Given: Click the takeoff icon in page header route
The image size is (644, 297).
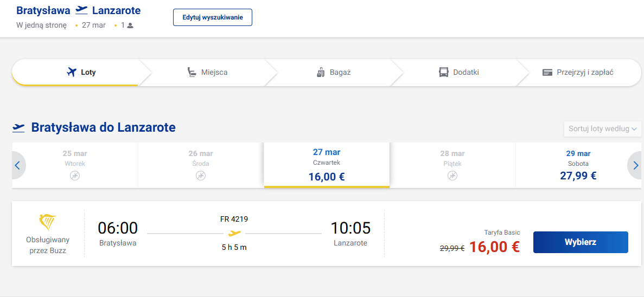Looking at the screenshot, I should [82, 10].
